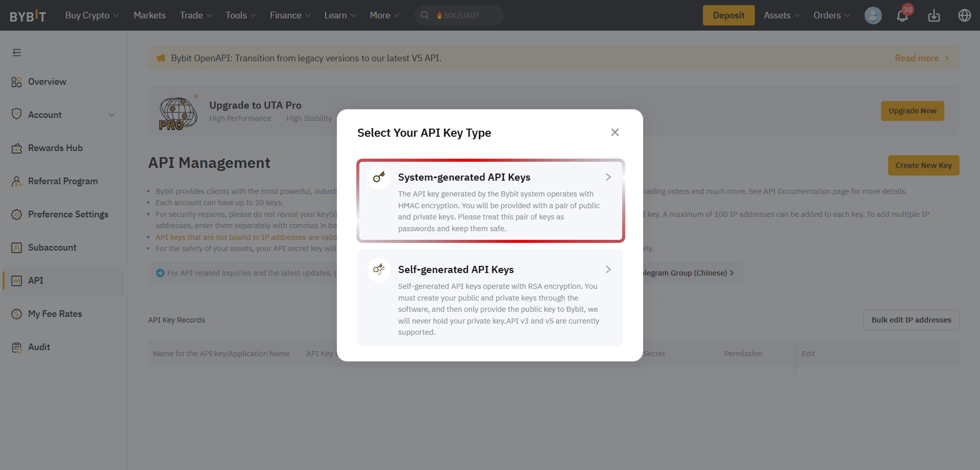Click the notification bell icon
The height and width of the screenshot is (470, 980).
coord(902,16)
